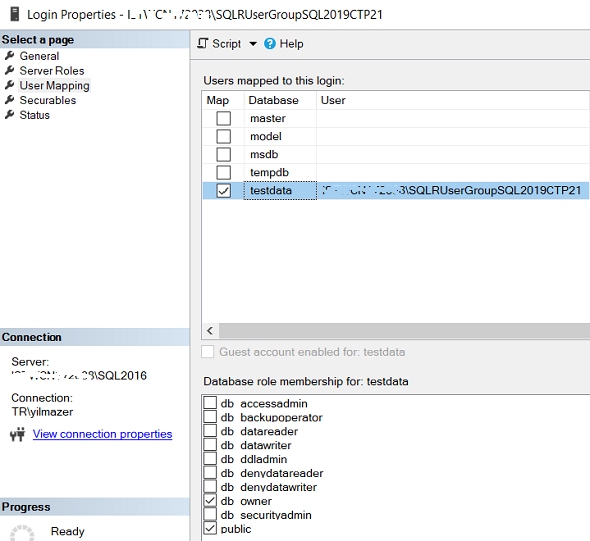This screenshot has height=541, width=590.
Task: Click the horizontal scrollbar track
Action: coord(404,331)
